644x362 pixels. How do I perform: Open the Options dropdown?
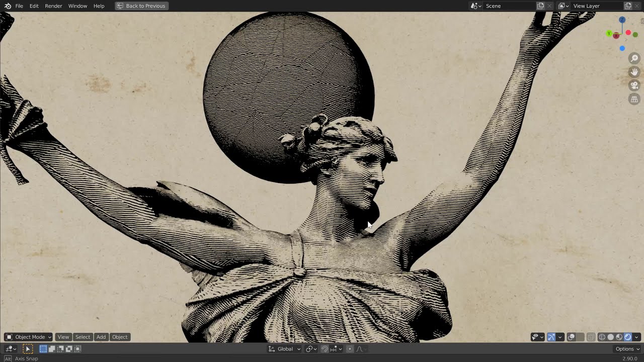[x=627, y=349]
